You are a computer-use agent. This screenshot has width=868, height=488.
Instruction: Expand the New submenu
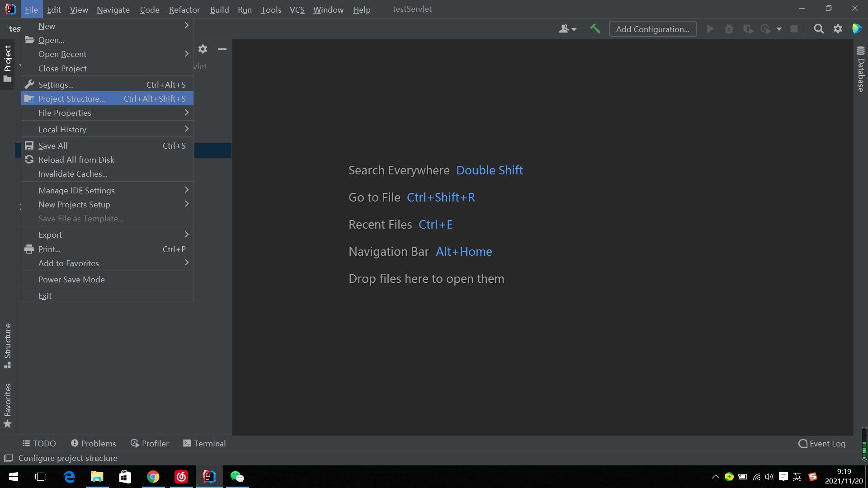click(108, 26)
